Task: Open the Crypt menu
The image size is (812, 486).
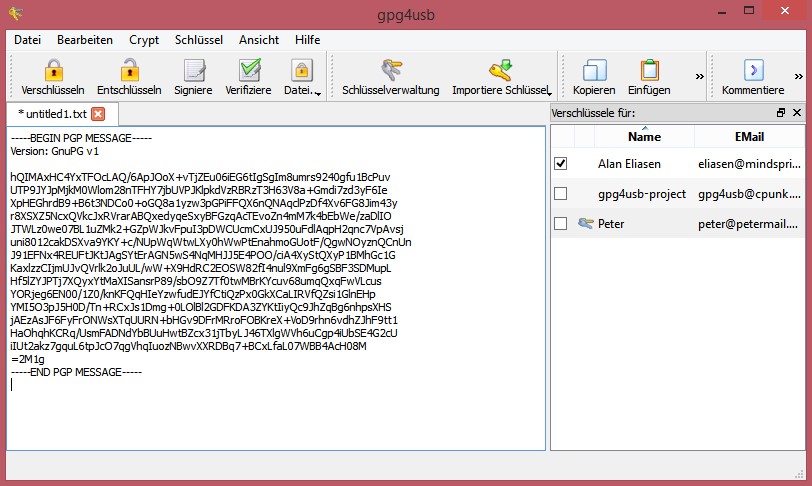Action: coord(144,40)
